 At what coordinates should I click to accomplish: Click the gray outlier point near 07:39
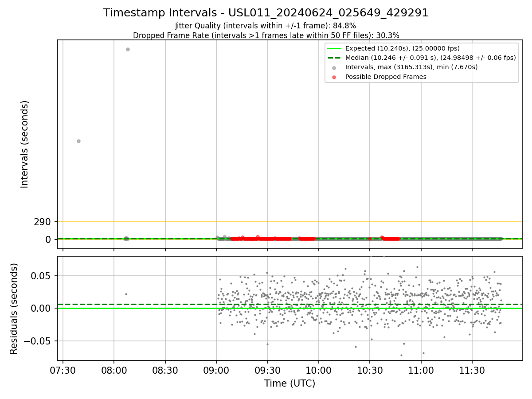point(78,141)
